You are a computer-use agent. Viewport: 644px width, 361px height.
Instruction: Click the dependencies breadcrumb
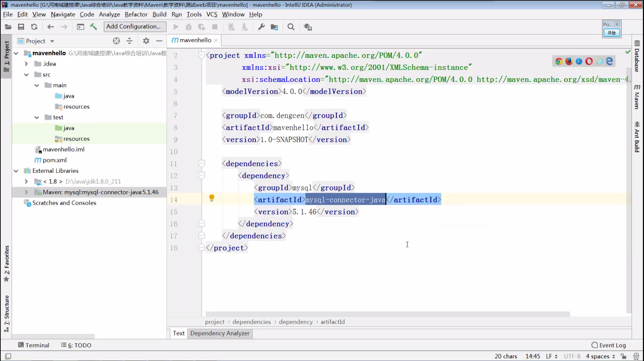pos(252,322)
